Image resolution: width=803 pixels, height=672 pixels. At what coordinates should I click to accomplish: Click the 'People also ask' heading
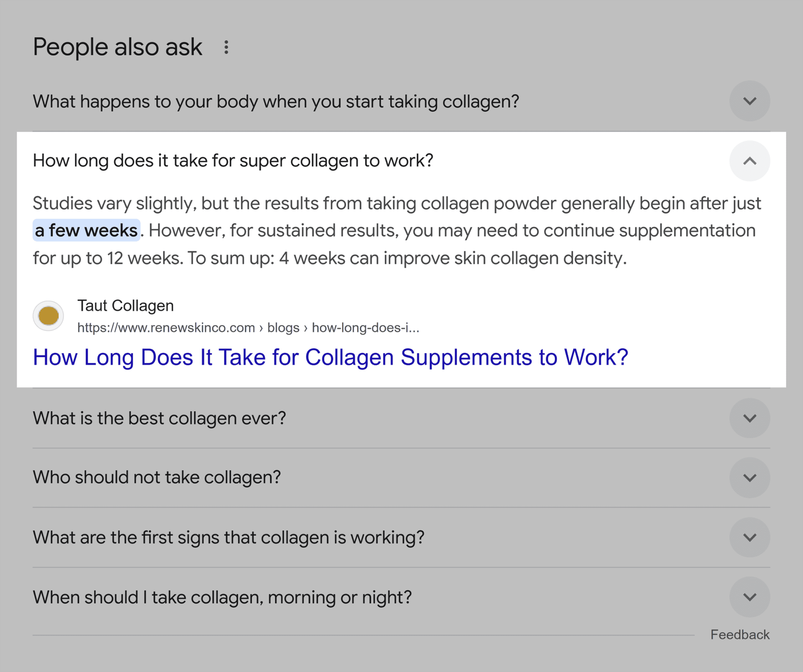tap(118, 47)
